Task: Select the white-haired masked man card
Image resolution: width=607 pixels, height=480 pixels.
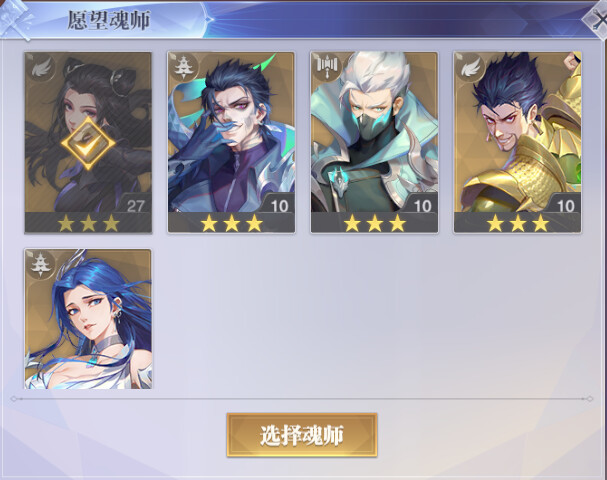Action: [374, 142]
